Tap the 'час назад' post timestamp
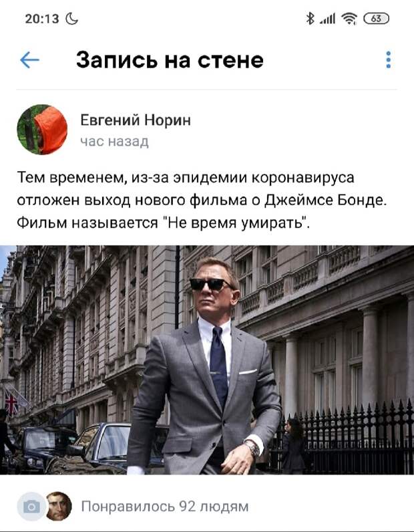This screenshot has width=414, height=532. 115,142
